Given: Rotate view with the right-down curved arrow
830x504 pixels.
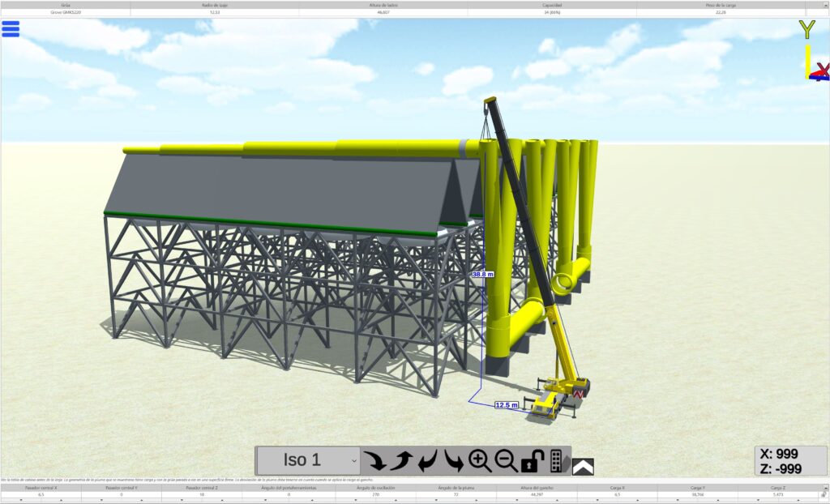Looking at the screenshot, I should point(454,460).
